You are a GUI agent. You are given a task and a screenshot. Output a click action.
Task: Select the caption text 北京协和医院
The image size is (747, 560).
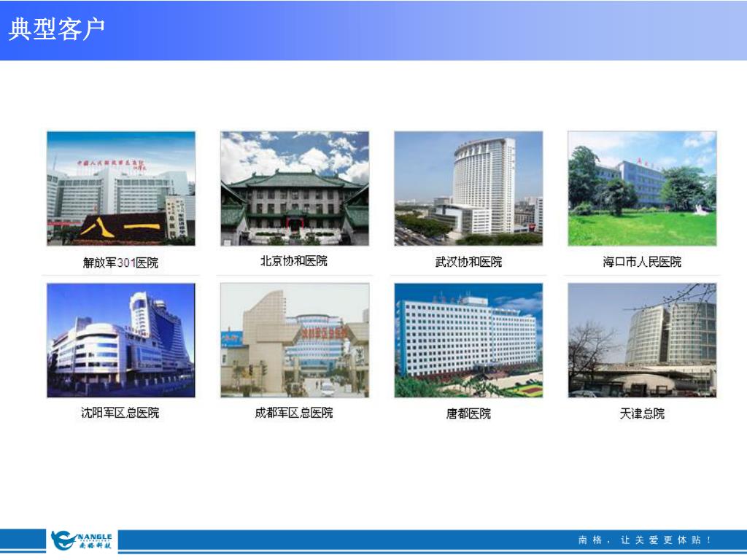294,261
